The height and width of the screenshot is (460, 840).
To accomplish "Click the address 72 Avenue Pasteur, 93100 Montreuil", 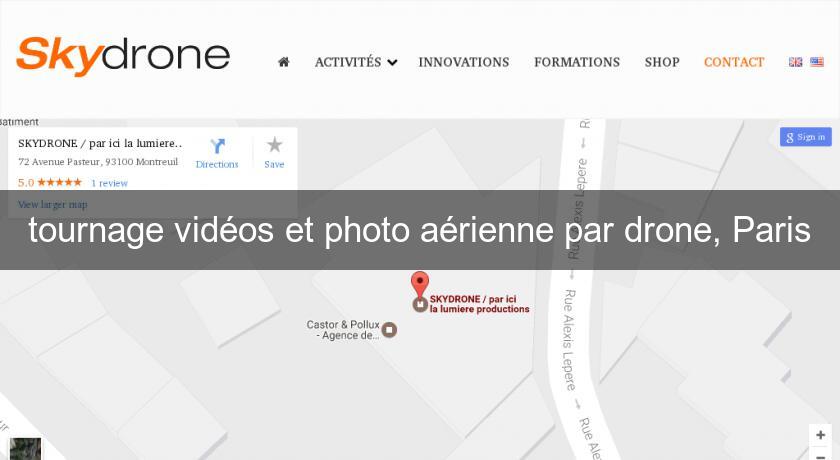I will (98, 162).
